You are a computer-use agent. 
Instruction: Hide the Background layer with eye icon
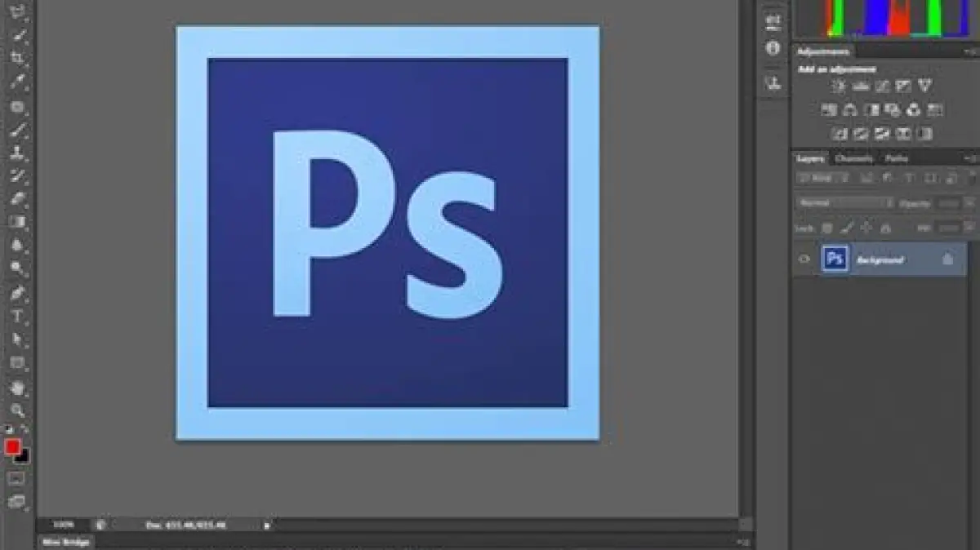tap(804, 259)
